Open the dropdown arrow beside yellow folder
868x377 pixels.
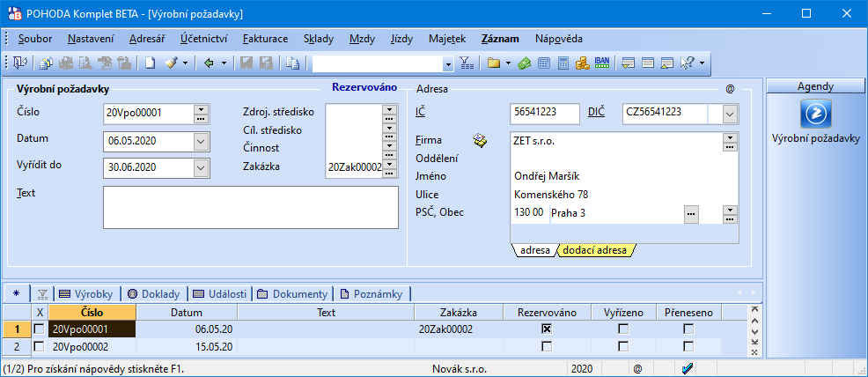coord(508,63)
